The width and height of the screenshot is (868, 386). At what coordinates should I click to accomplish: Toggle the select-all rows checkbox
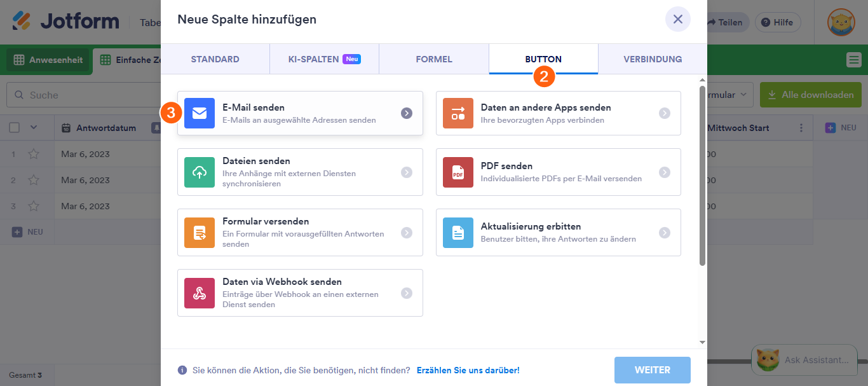tap(15, 128)
